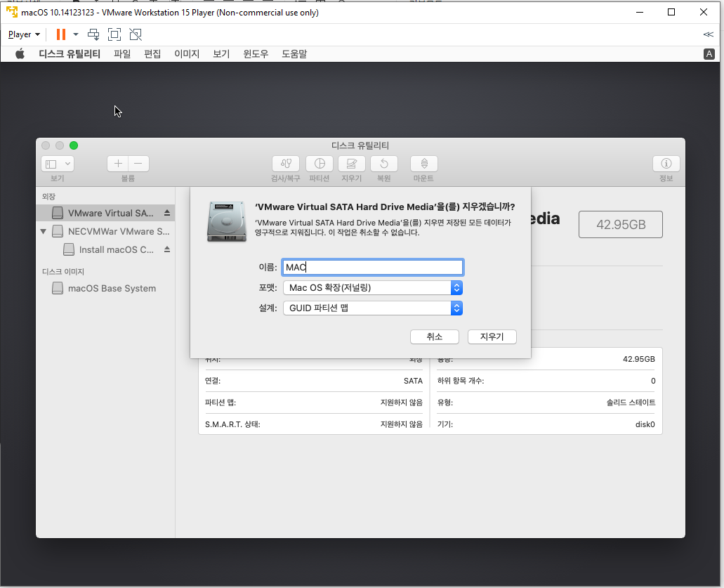Click the 솔리드 스테이트 type value
Viewport: 724px width, 588px height.
click(x=631, y=403)
